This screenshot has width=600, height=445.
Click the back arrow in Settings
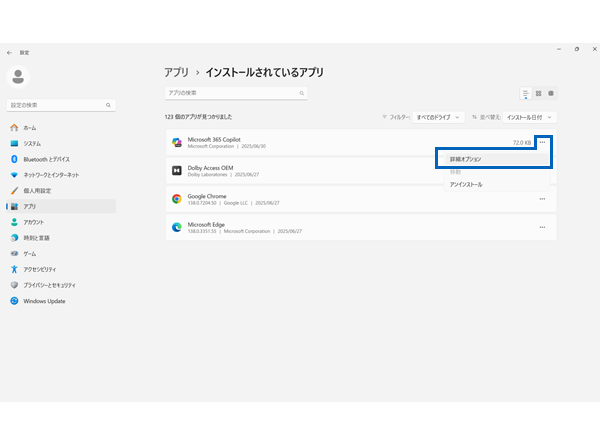(9, 53)
